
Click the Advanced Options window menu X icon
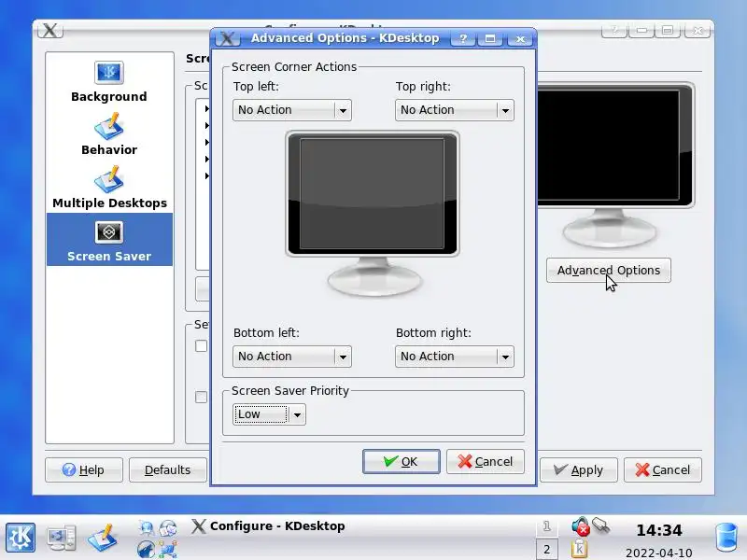point(227,38)
